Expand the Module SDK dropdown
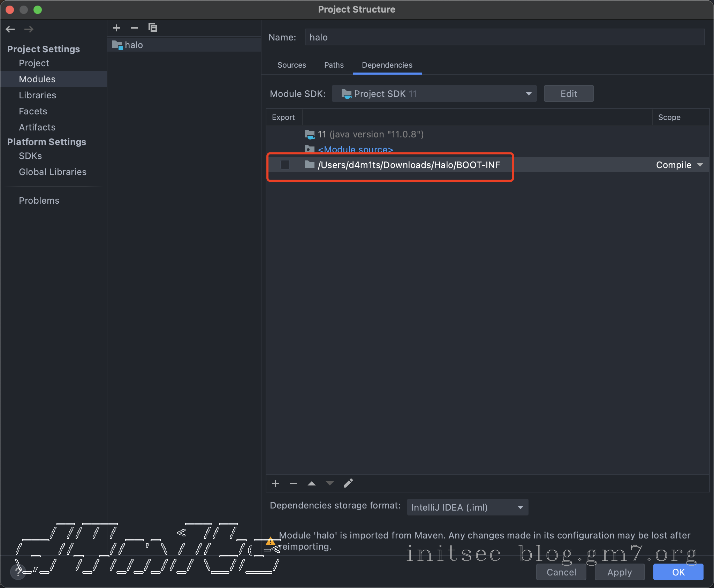The height and width of the screenshot is (588, 714). [x=434, y=94]
